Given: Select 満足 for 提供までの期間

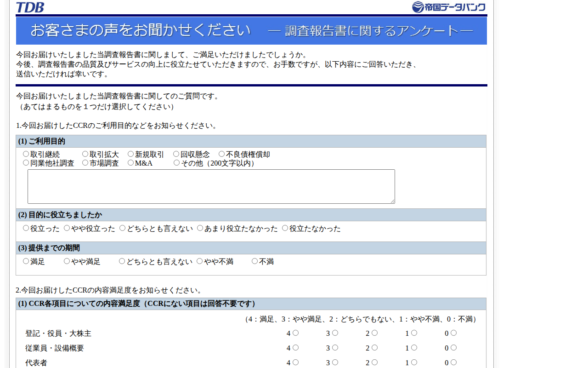Looking at the screenshot, I should coord(26,261).
